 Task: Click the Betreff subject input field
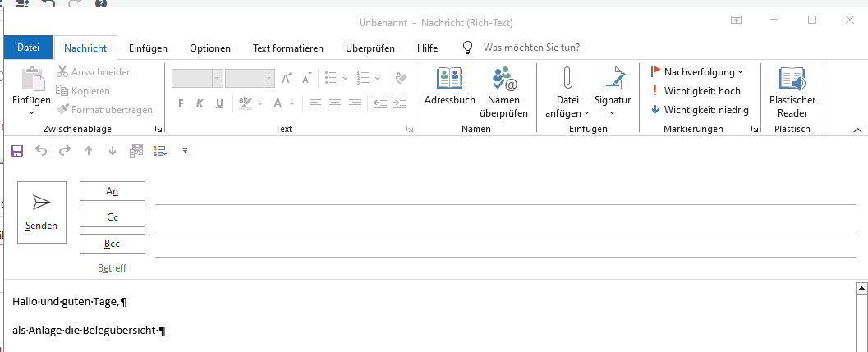(505, 268)
